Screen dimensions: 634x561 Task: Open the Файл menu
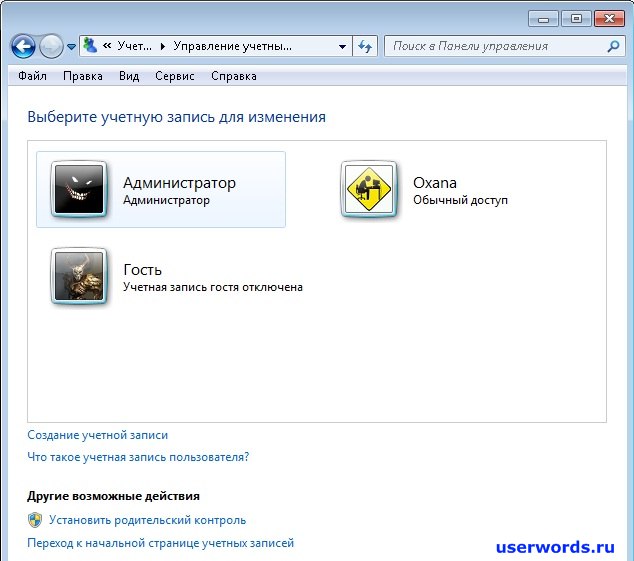pyautogui.click(x=32, y=76)
